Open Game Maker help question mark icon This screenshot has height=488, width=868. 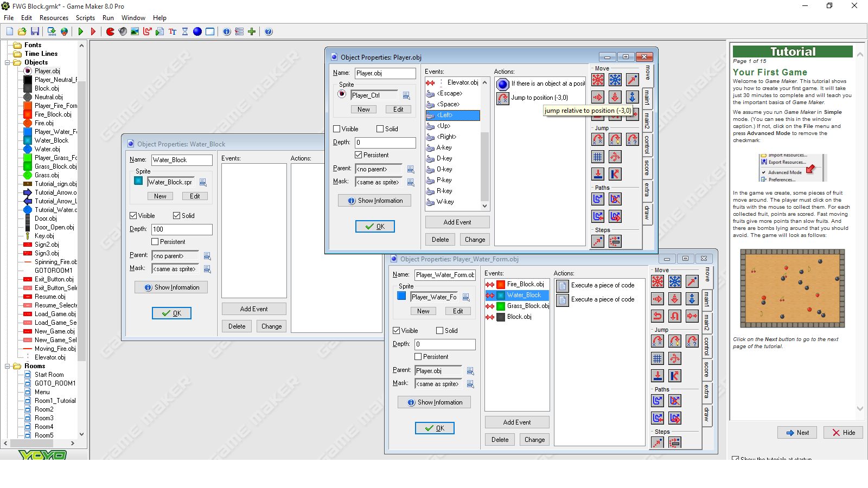[x=269, y=31]
